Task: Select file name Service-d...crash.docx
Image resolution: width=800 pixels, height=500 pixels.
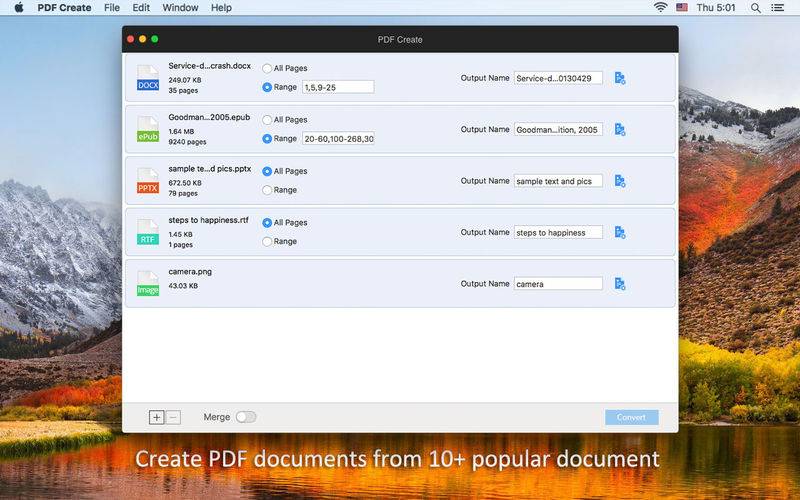Action: (210, 66)
